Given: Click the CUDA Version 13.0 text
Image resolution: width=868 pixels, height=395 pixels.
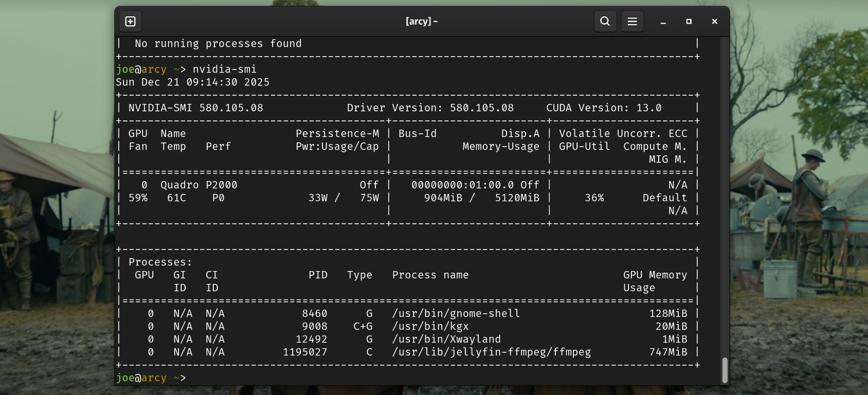Looking at the screenshot, I should [604, 108].
